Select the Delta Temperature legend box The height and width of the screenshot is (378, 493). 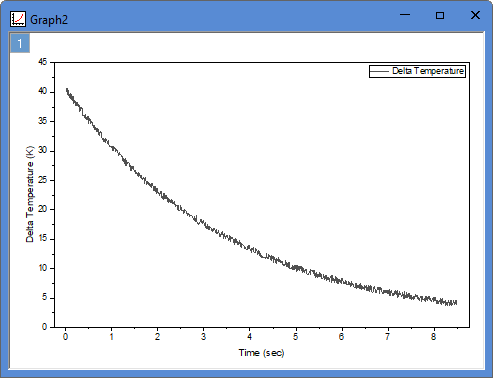[417, 71]
